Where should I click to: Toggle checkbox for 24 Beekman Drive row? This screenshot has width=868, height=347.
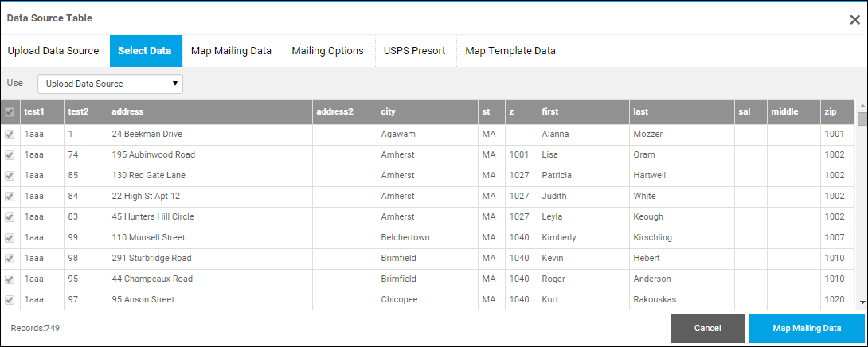tap(10, 134)
